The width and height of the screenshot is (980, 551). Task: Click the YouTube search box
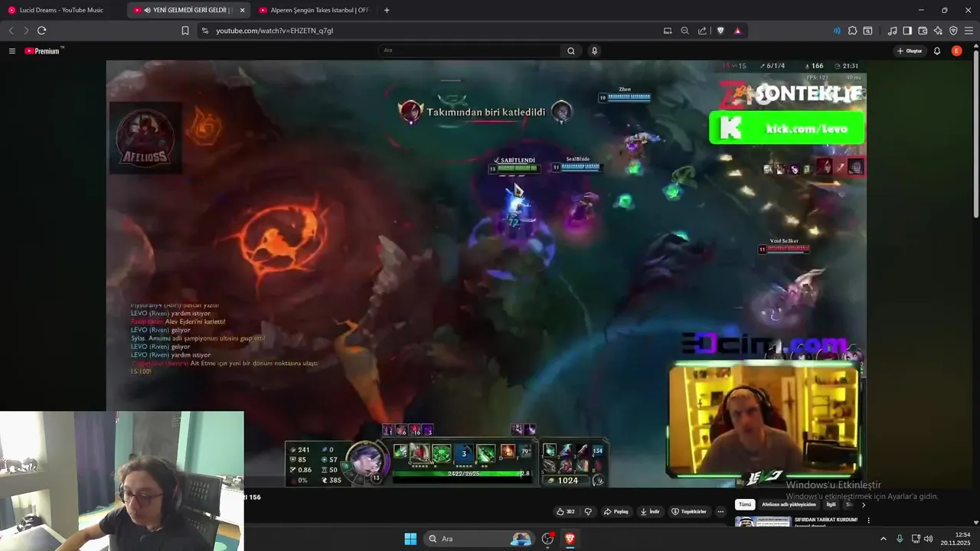point(469,51)
